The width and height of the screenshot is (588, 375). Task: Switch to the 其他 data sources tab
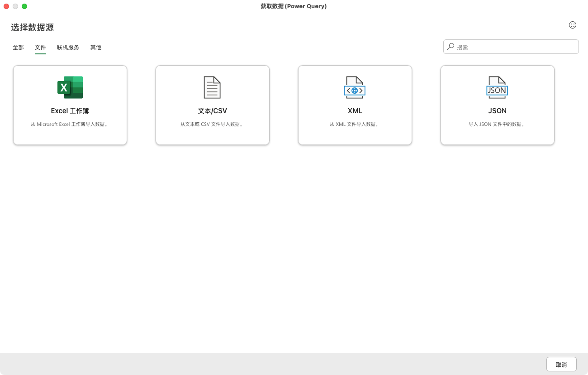96,47
